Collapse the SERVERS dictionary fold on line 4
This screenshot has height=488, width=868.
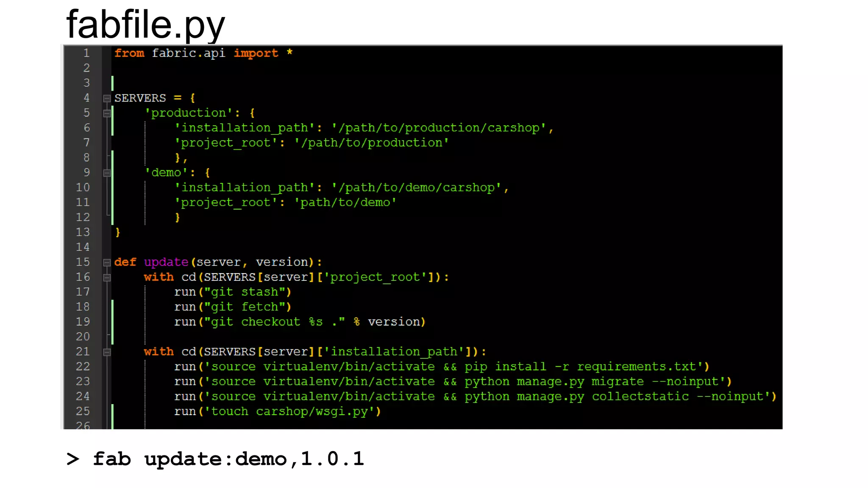[107, 98]
